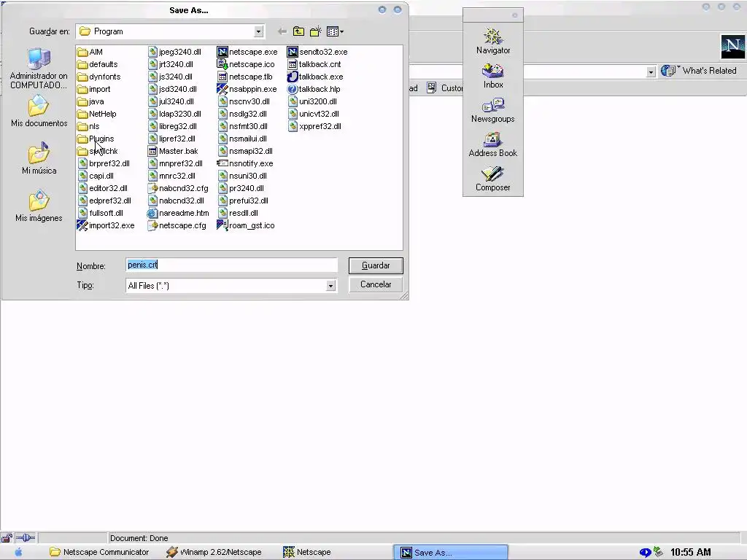Select sendto32.exe file
Screen dimensions: 747x560
click(317, 52)
